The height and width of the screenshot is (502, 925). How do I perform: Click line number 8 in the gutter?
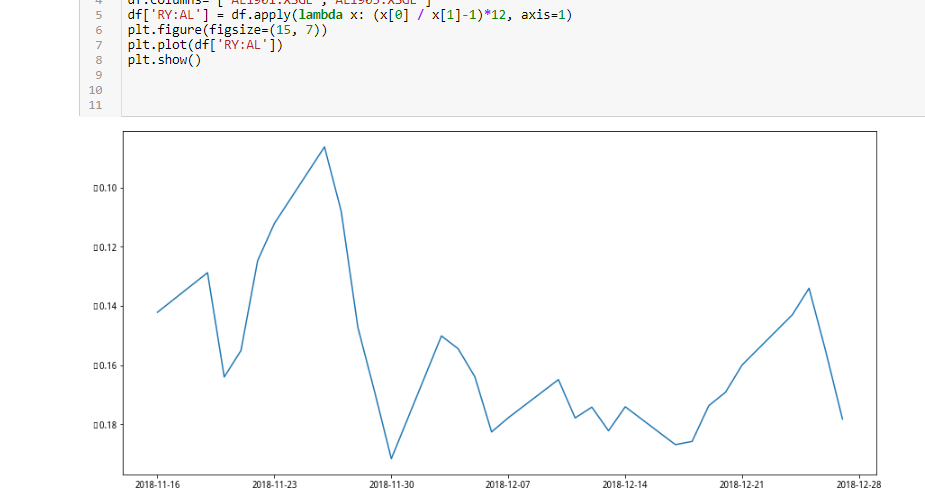click(99, 60)
